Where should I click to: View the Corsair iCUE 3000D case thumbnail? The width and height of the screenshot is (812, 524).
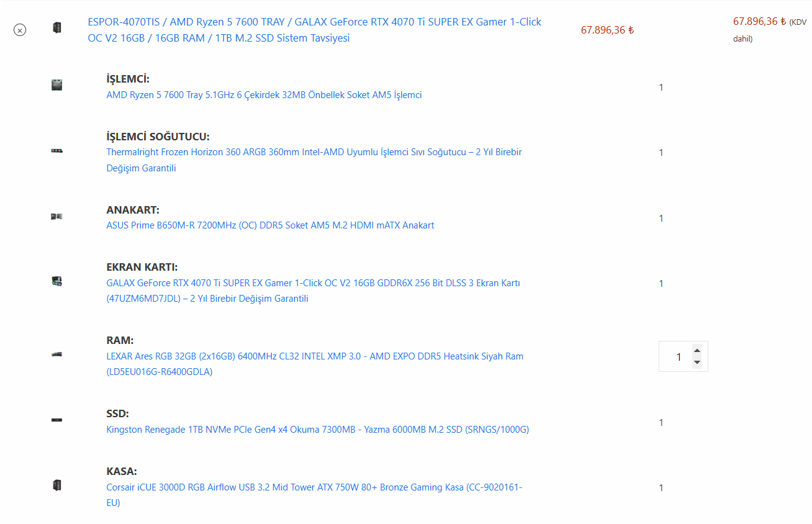pyautogui.click(x=57, y=485)
